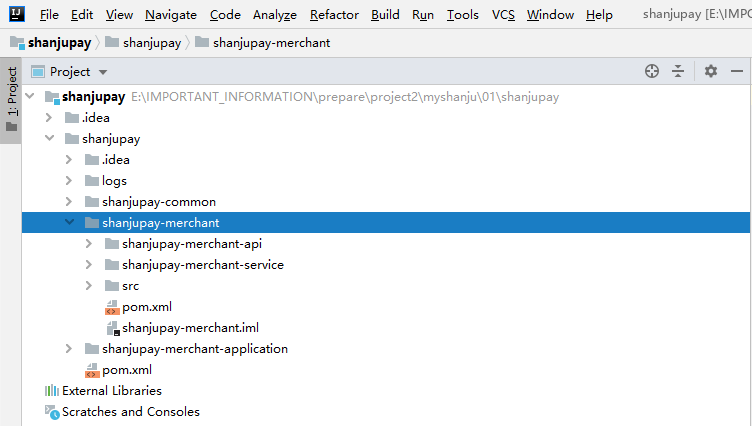This screenshot has width=752, height=426.
Task: Toggle the 1: Project side tool tab
Action: 11,102
